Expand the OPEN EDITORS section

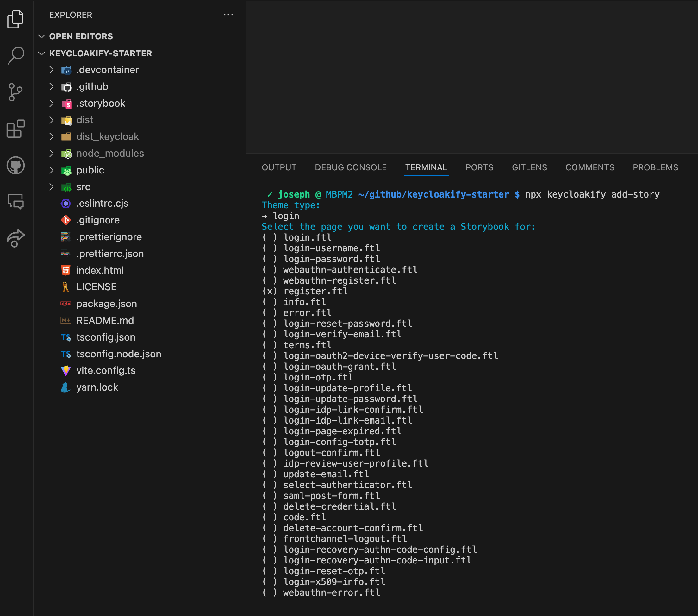tap(81, 36)
